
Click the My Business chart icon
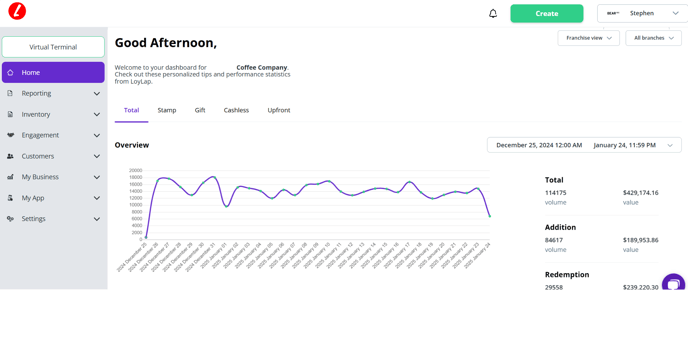(10, 177)
